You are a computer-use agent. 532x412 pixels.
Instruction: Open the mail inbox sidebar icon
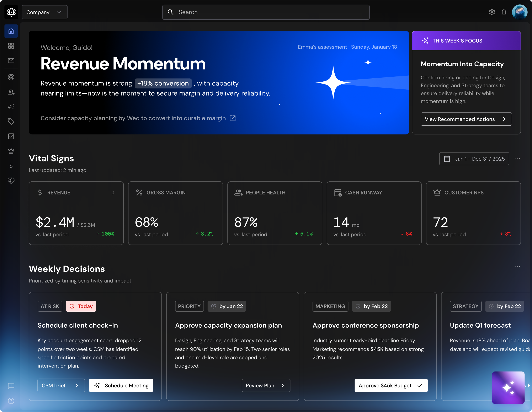tap(11, 60)
